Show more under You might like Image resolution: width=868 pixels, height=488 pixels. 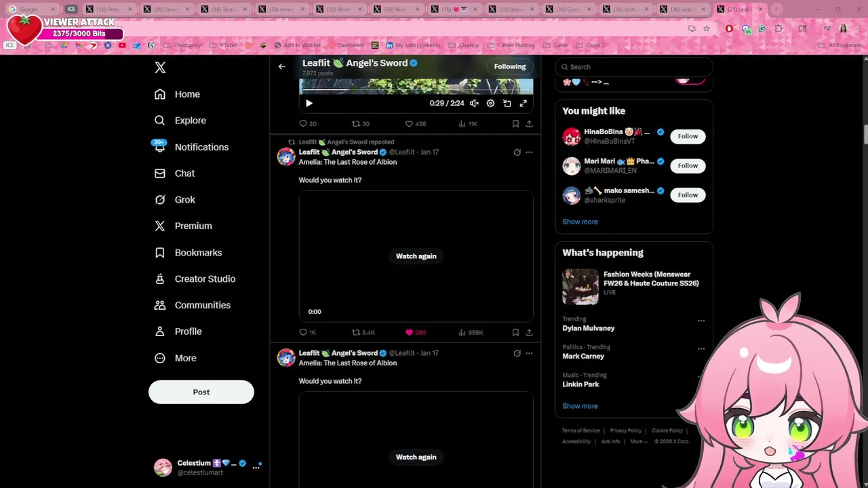580,222
